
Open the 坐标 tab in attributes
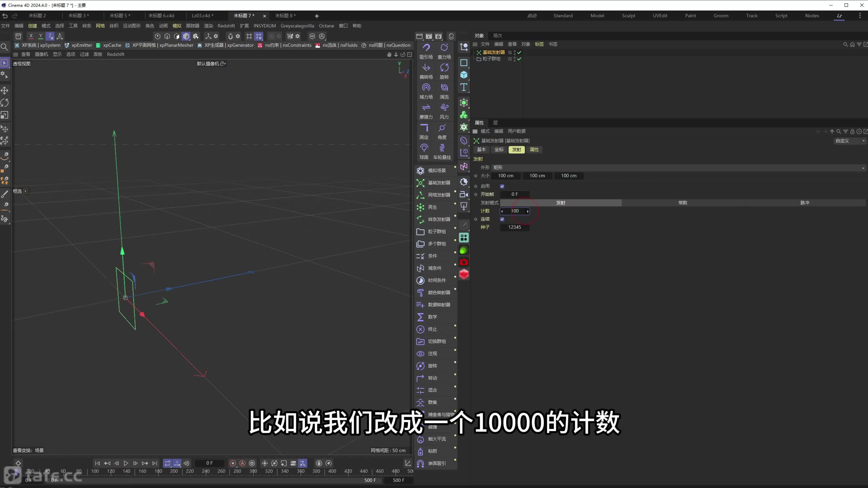click(499, 149)
